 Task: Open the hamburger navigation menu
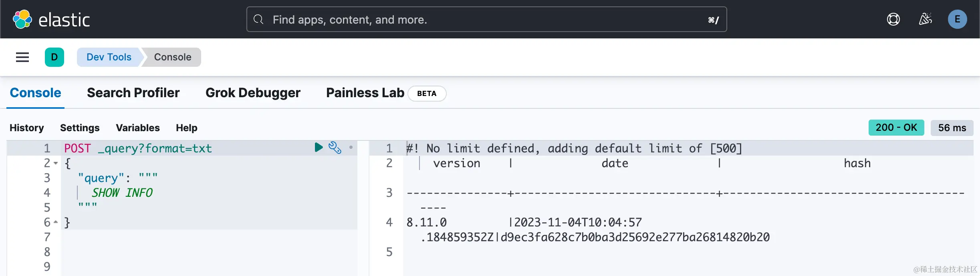[22, 57]
